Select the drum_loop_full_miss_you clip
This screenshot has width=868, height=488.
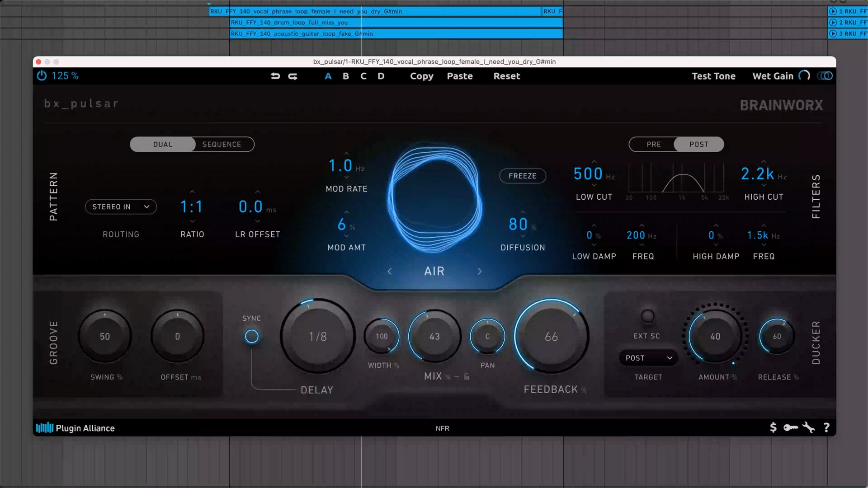pyautogui.click(x=396, y=22)
